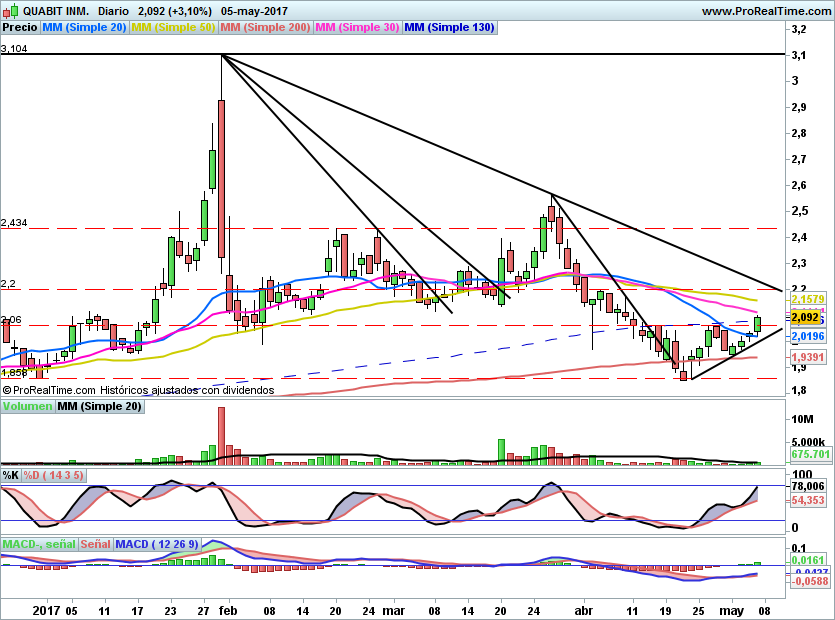835x620 pixels.
Task: Open the www.ProRealTime.com link
Action: click(x=765, y=11)
